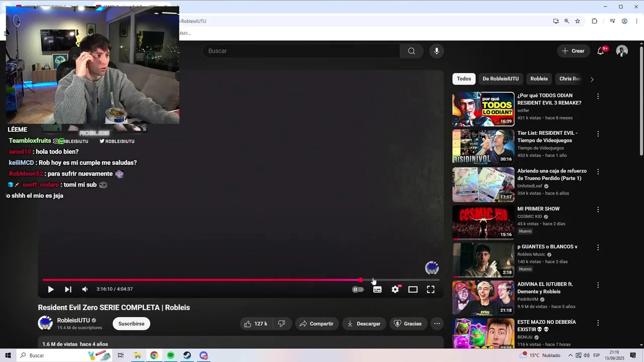Open the notifications bell
This screenshot has width=644, height=362.
coord(601,51)
